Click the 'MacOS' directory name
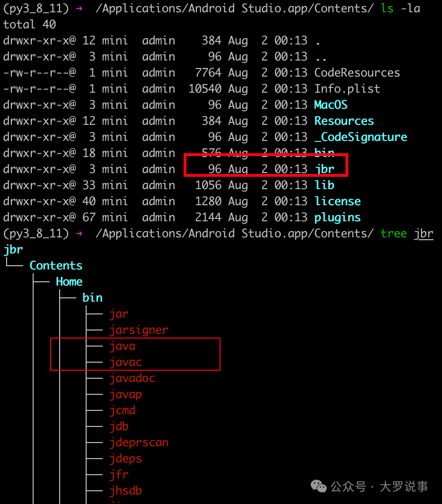The image size is (442, 504). pos(331,105)
